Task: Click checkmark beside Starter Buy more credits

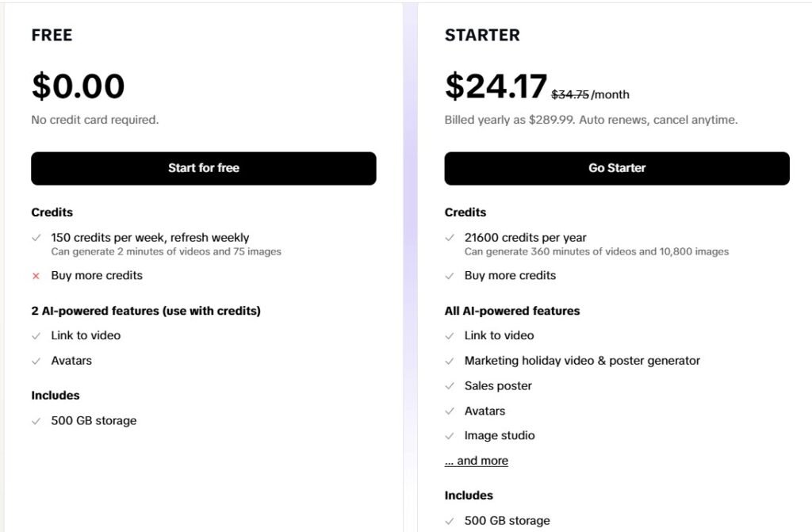Action: pos(449,276)
